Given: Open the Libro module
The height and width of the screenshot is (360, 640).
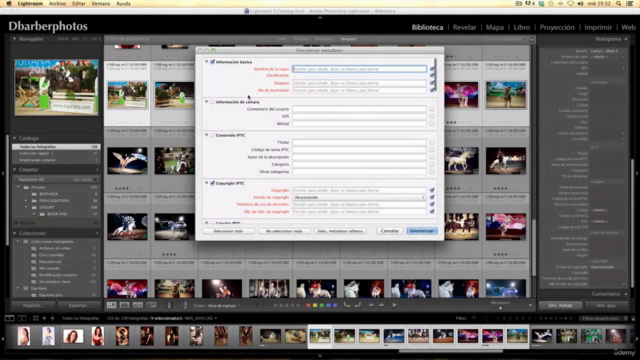Looking at the screenshot, I should (522, 27).
